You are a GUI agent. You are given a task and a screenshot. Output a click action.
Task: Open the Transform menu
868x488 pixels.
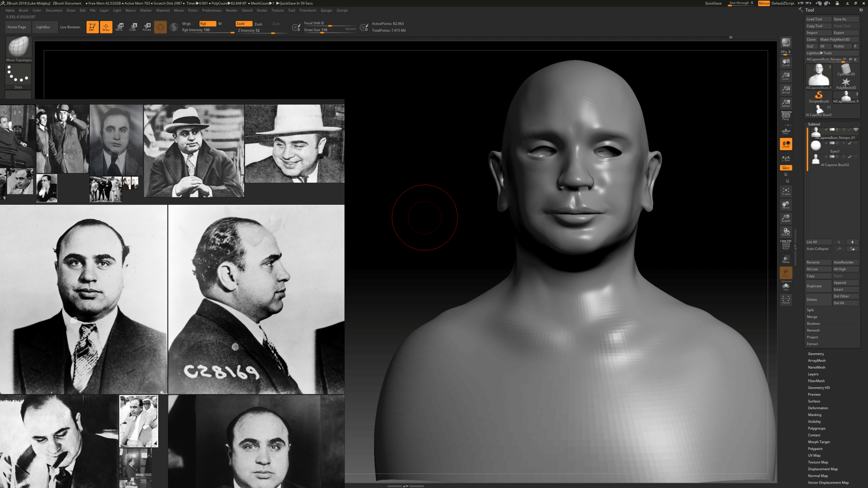click(308, 10)
